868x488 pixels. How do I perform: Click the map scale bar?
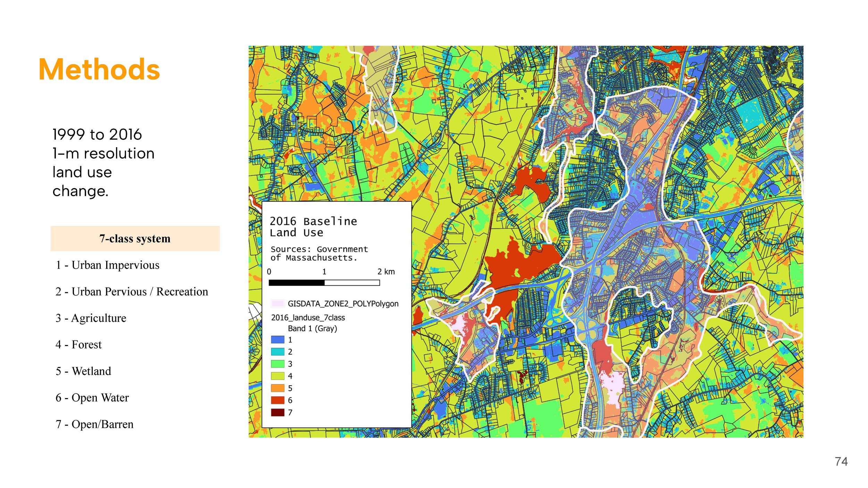pos(324,283)
